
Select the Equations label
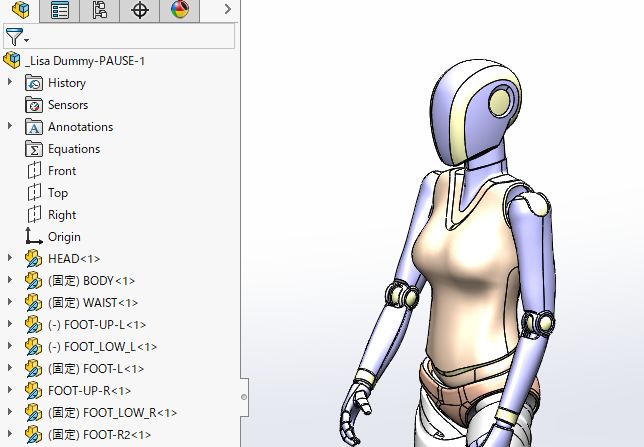pos(74,149)
